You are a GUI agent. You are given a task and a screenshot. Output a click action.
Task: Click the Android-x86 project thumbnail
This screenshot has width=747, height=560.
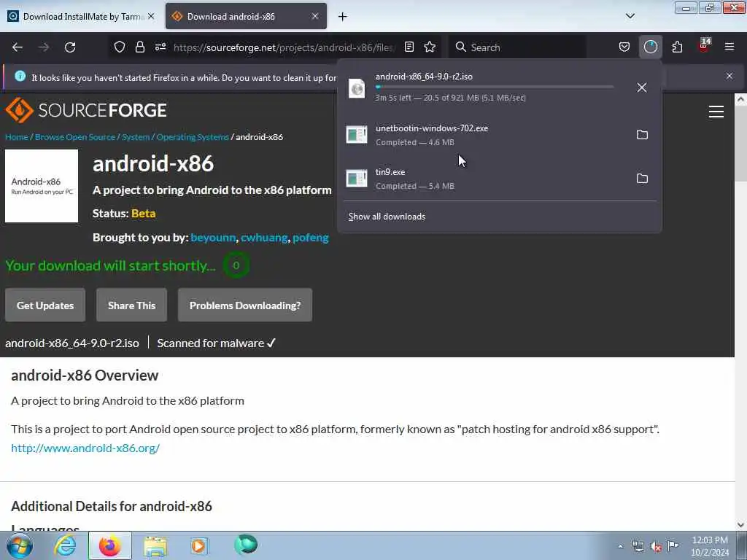pos(42,186)
